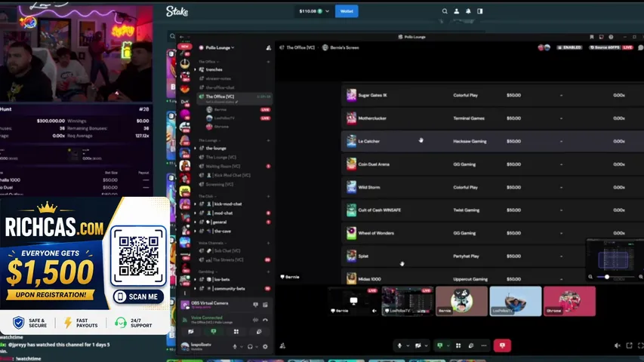Open screen share options arrow in call controls
This screenshot has height=362, width=644.
pos(448,345)
